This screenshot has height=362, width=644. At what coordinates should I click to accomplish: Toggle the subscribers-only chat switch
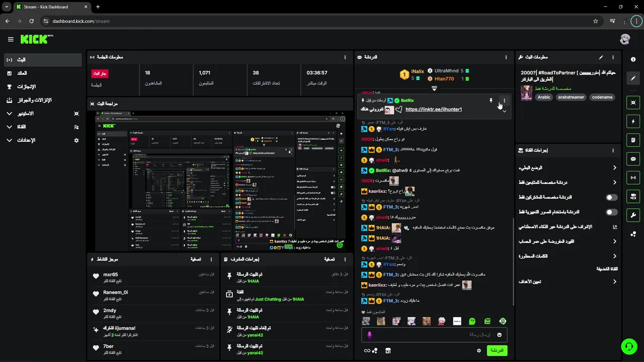coord(612,198)
